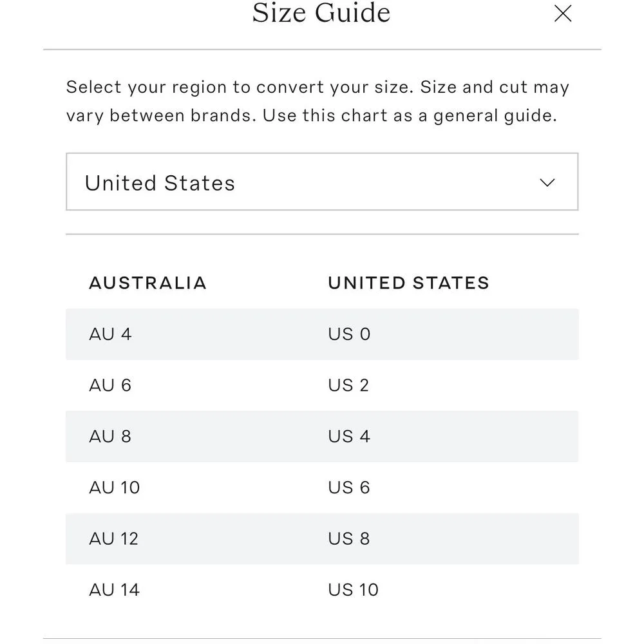Click the US 2 size cell
Screen dimensions: 644x644
click(x=348, y=385)
